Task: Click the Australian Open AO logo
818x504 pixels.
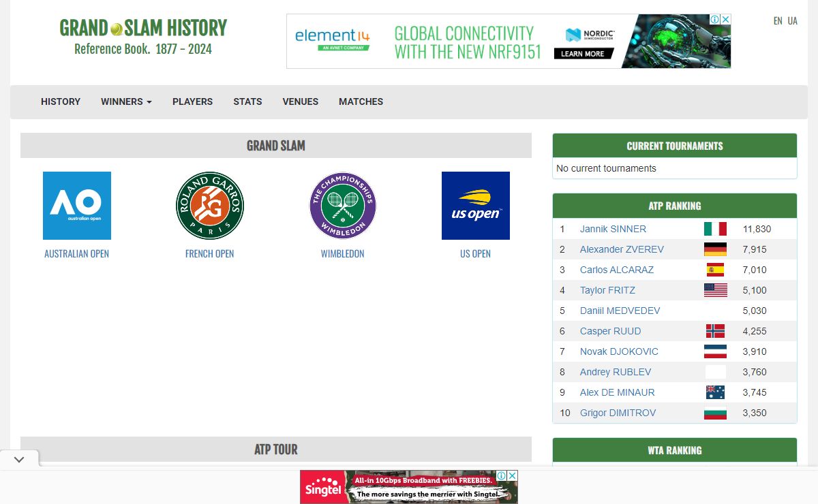Action: [x=77, y=206]
